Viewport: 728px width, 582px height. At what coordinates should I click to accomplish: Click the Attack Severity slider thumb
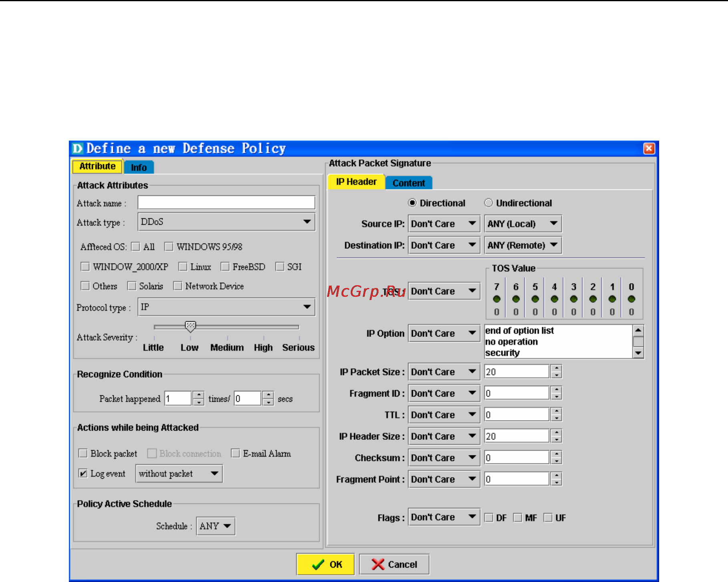[x=191, y=326]
